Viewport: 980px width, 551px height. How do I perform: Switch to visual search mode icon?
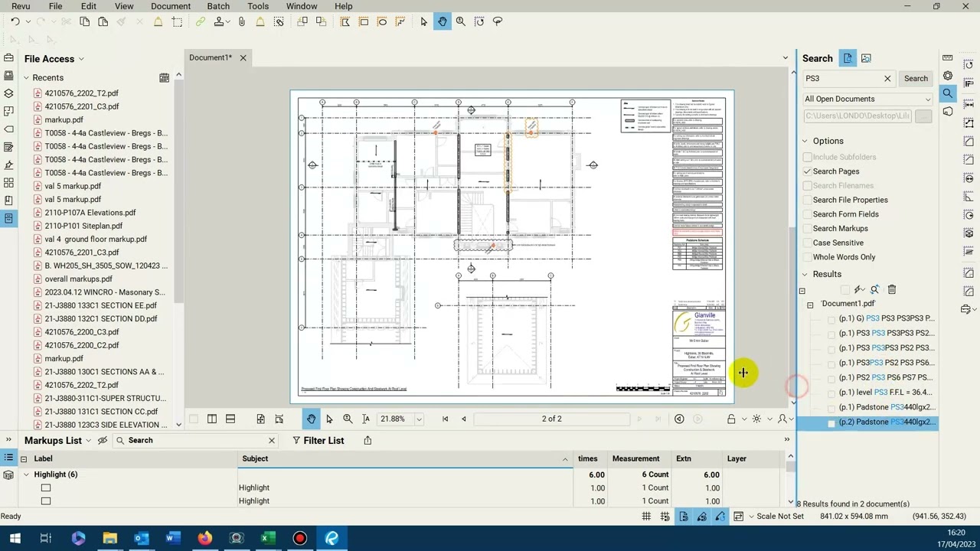tap(866, 58)
